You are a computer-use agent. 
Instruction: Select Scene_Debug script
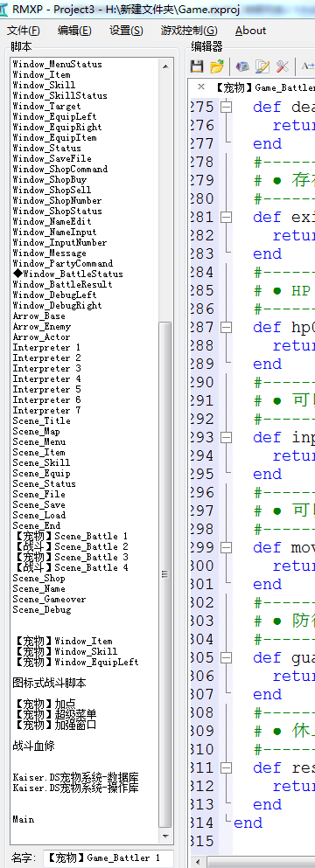[x=42, y=609]
